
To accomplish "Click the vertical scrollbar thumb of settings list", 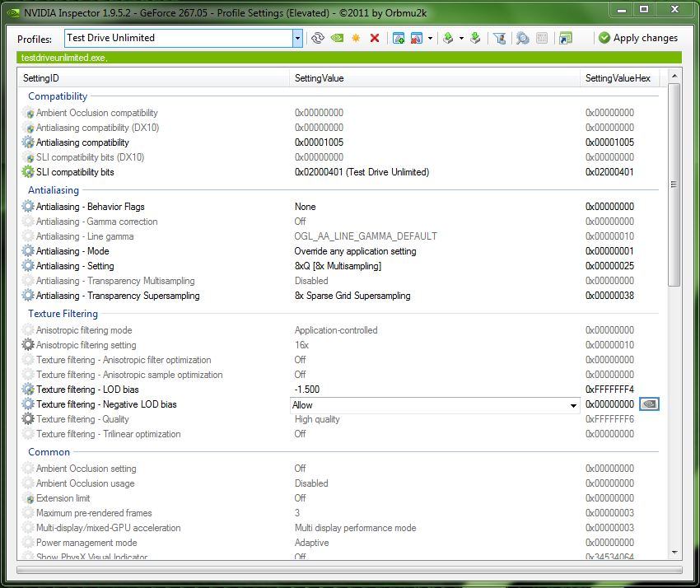I will coord(674,184).
